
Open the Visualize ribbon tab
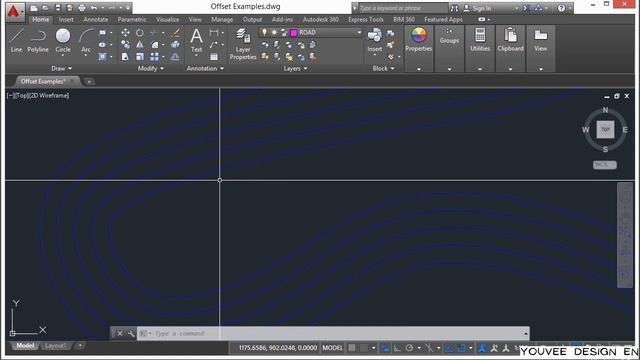168,20
